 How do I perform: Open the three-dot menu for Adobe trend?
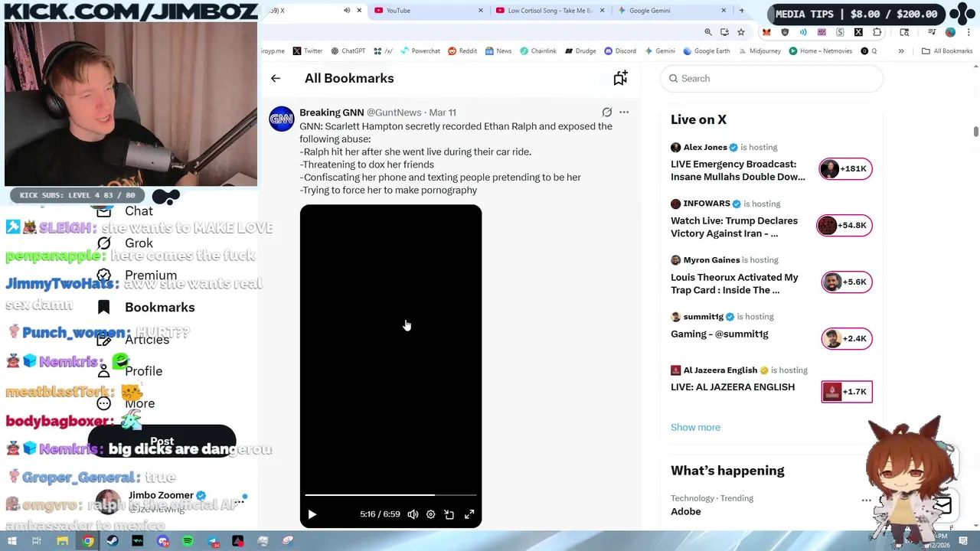click(866, 500)
